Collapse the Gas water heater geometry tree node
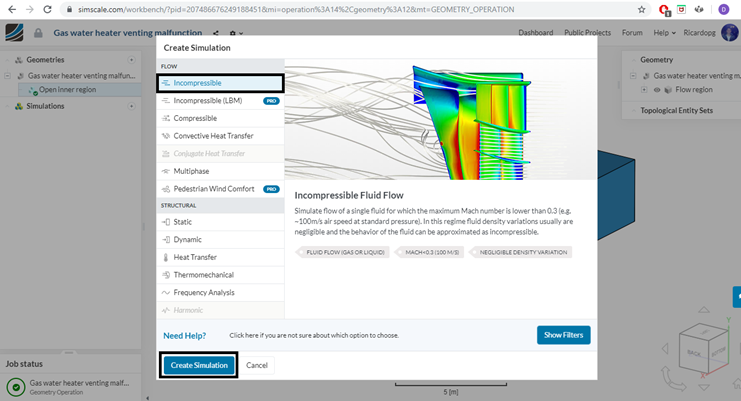Image resolution: width=741 pixels, height=401 pixels. point(8,76)
